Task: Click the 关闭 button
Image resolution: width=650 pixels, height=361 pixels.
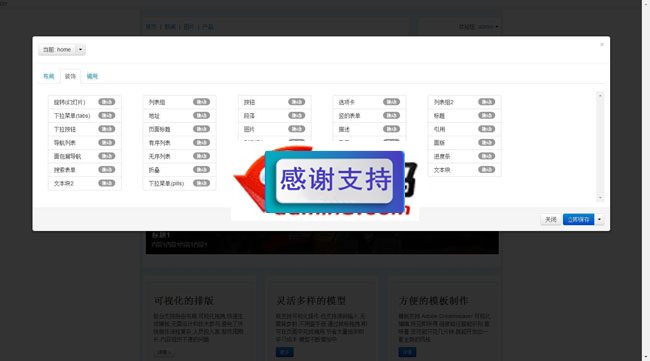Action: [551, 219]
